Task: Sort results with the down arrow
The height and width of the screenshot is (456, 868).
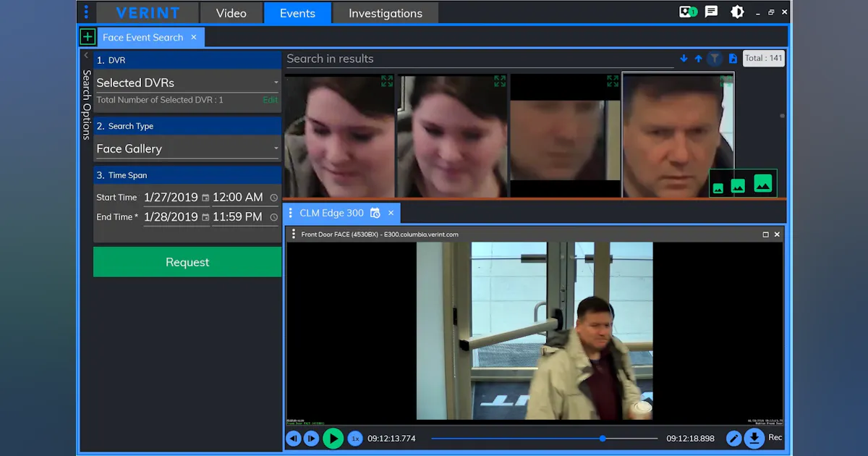Action: [x=684, y=59]
